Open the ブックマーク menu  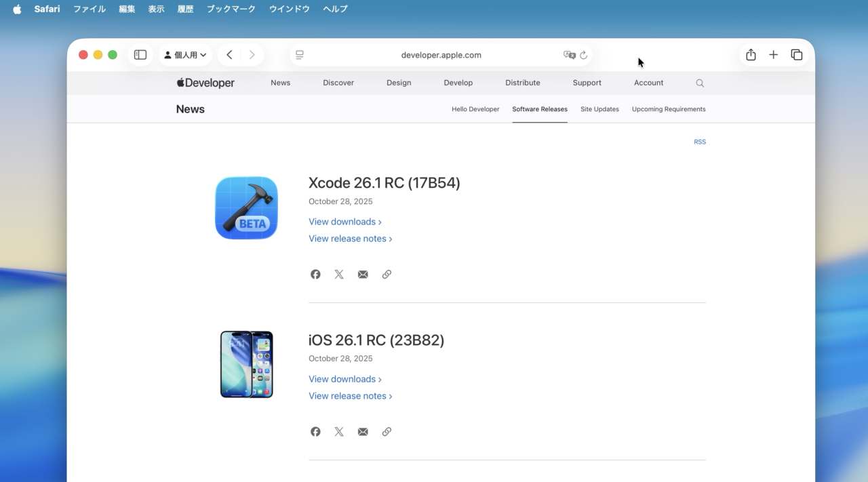click(231, 9)
